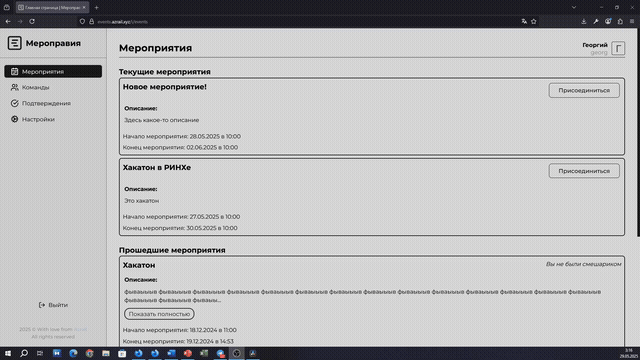Viewport: 640px width, 360px height.
Task: Click the Хакатон в РИНХе event title
Action: point(157,168)
